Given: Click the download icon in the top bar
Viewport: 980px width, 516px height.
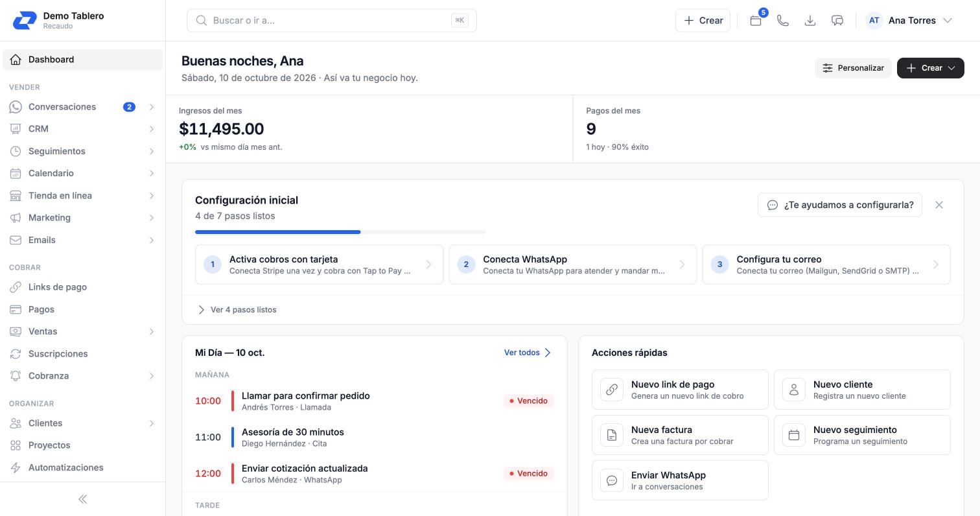Looking at the screenshot, I should [810, 21].
